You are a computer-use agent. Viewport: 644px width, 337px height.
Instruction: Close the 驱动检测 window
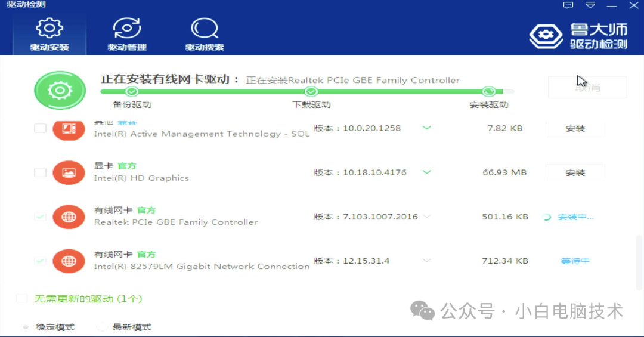pyautogui.click(x=634, y=5)
